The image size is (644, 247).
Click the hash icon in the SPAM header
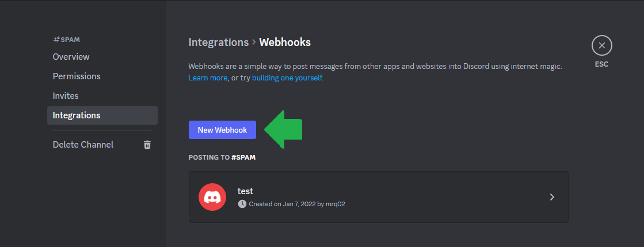click(56, 40)
